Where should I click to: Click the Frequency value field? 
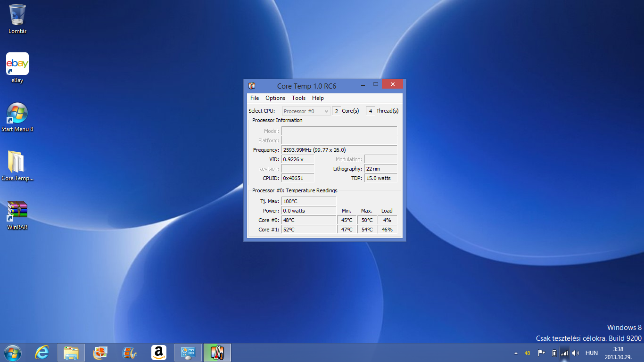tap(339, 150)
